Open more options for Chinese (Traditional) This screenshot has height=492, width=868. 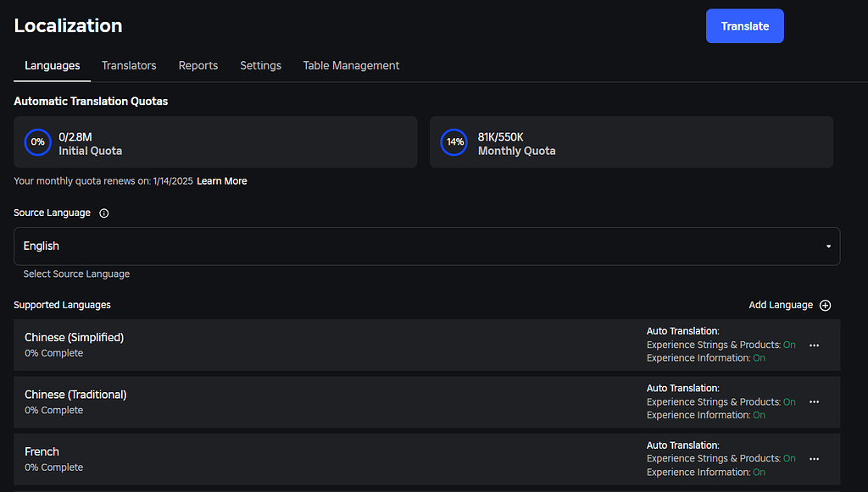(815, 402)
